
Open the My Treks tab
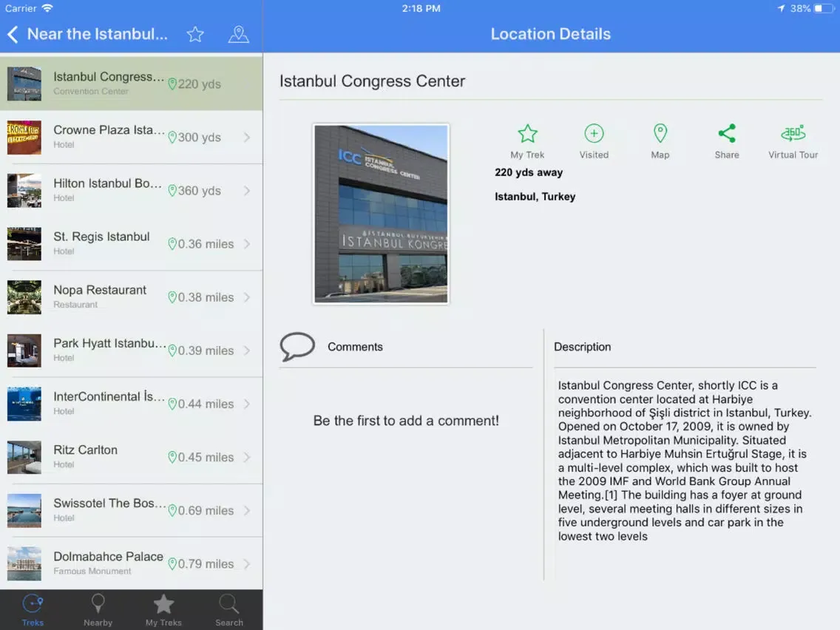pos(163,610)
